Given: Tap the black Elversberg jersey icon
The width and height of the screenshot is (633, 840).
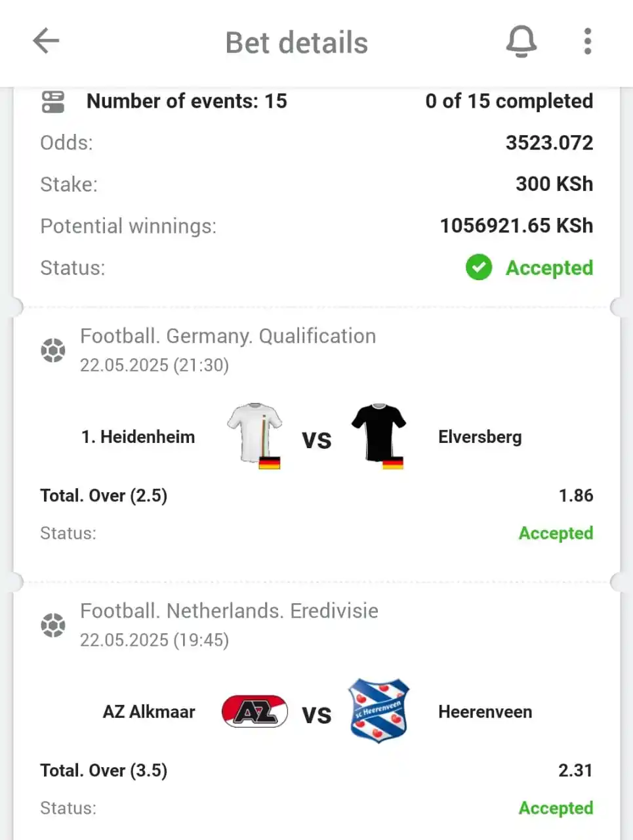Looking at the screenshot, I should pos(378,436).
